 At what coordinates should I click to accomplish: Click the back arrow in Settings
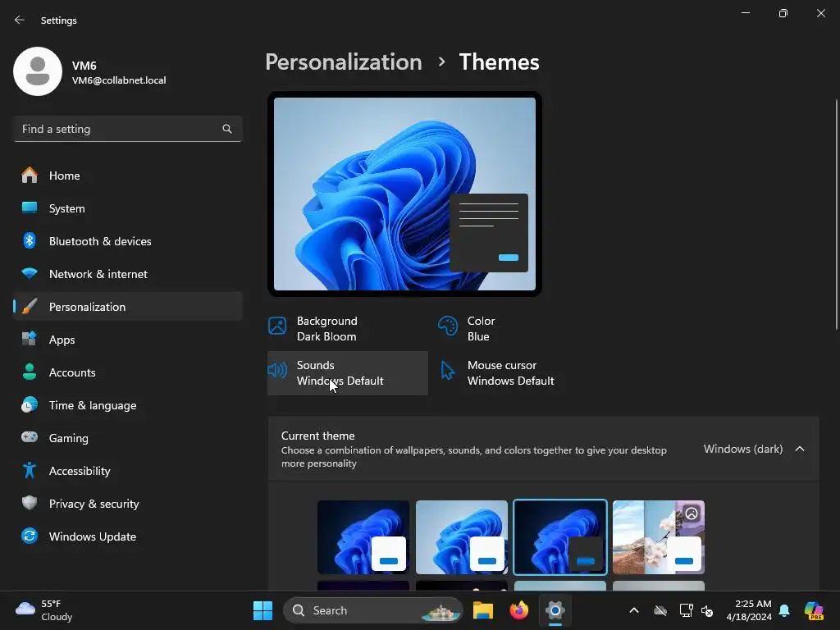[x=20, y=20]
